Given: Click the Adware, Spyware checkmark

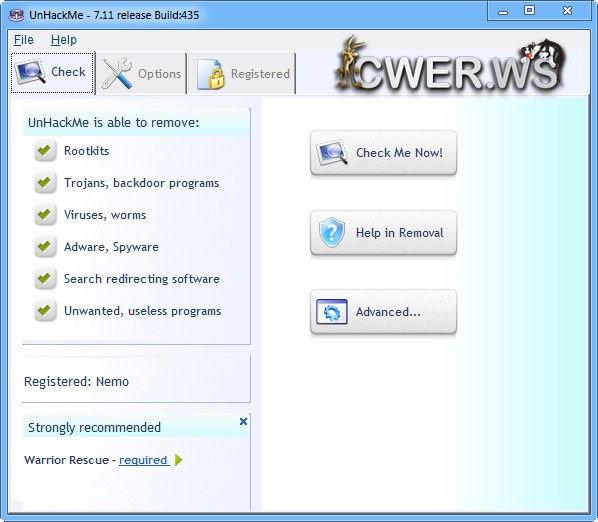Looking at the screenshot, I should 45,247.
